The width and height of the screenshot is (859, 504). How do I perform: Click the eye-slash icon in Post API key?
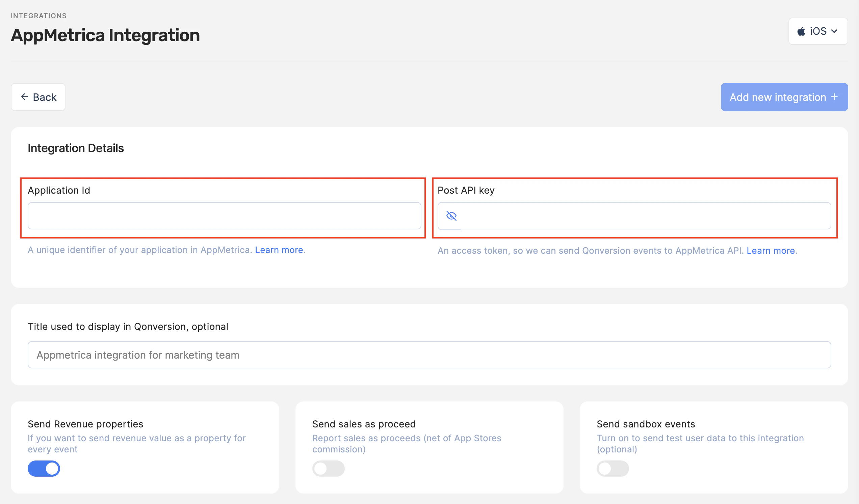coord(451,216)
